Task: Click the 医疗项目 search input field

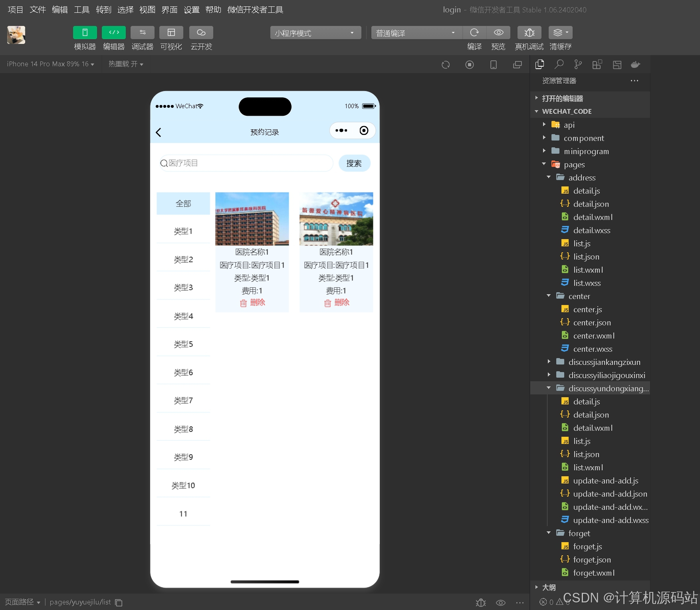Action: (246, 163)
